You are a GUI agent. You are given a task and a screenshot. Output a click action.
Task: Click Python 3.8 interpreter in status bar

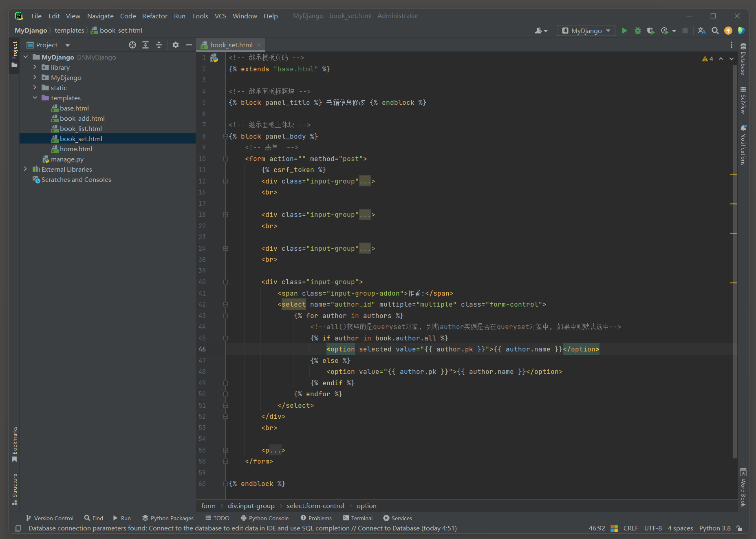click(715, 528)
